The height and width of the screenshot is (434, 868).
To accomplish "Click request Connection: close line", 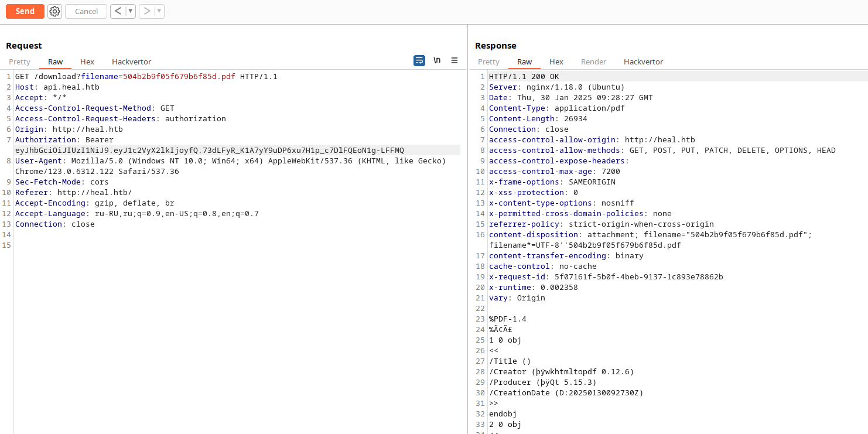I will (55, 224).
